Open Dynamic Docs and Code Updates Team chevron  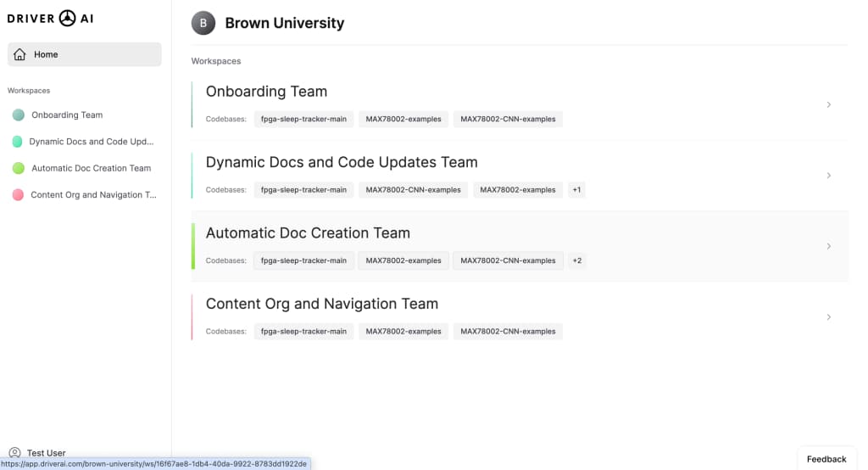tap(829, 176)
